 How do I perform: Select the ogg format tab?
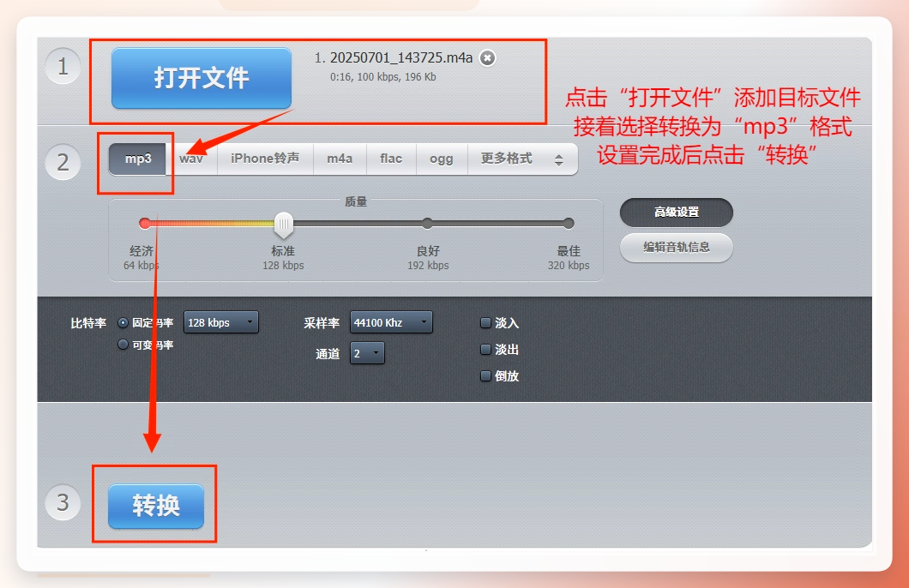(442, 159)
